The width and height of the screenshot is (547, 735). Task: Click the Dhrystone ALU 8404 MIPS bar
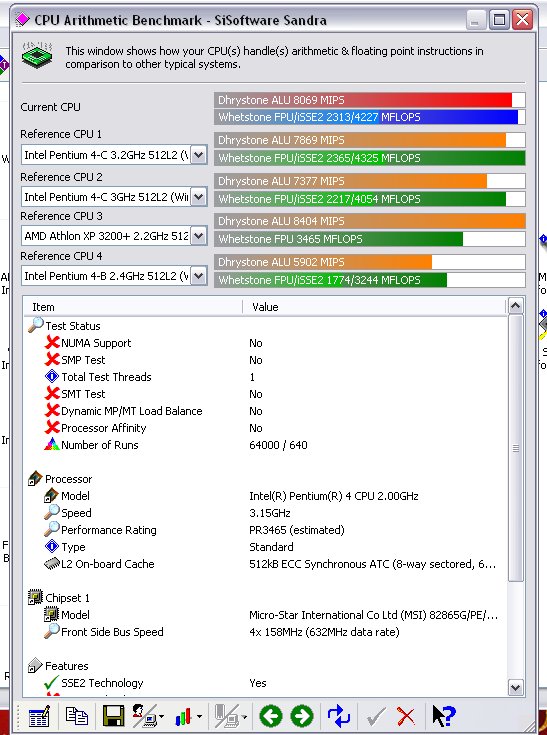370,221
